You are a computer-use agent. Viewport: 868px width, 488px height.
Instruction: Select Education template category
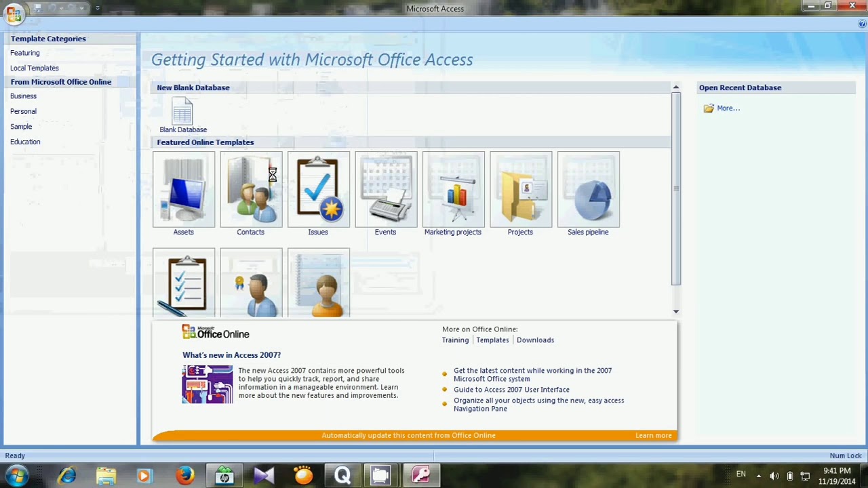point(25,142)
